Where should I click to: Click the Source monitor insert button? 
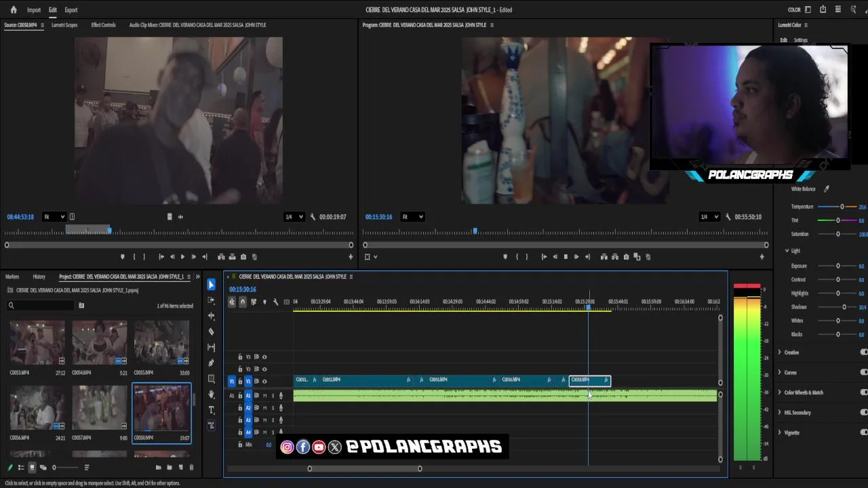(x=221, y=257)
